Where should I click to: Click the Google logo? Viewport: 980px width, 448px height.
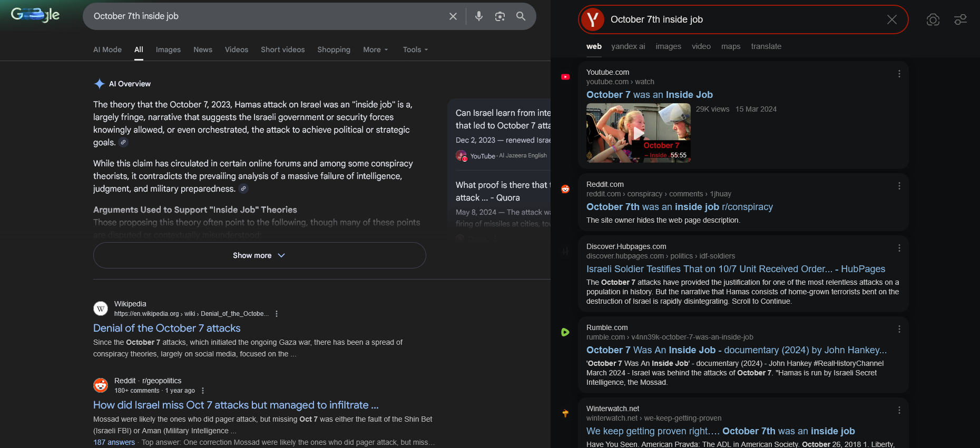click(x=35, y=15)
